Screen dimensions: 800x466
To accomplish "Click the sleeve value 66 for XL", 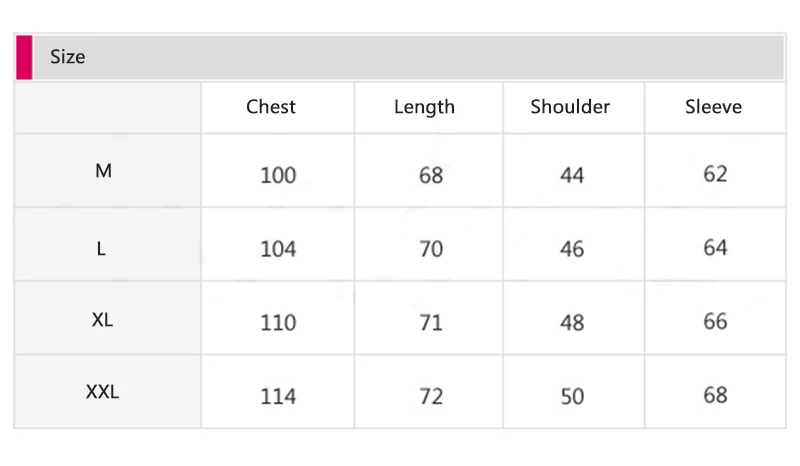I will pyautogui.click(x=715, y=321).
